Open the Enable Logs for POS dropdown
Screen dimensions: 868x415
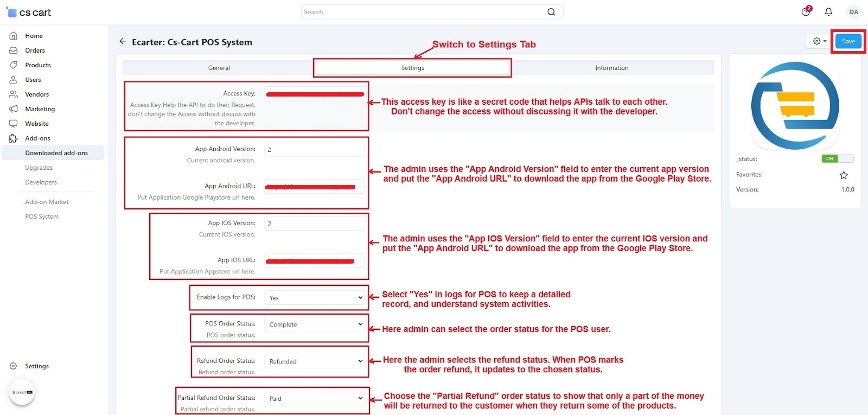315,298
